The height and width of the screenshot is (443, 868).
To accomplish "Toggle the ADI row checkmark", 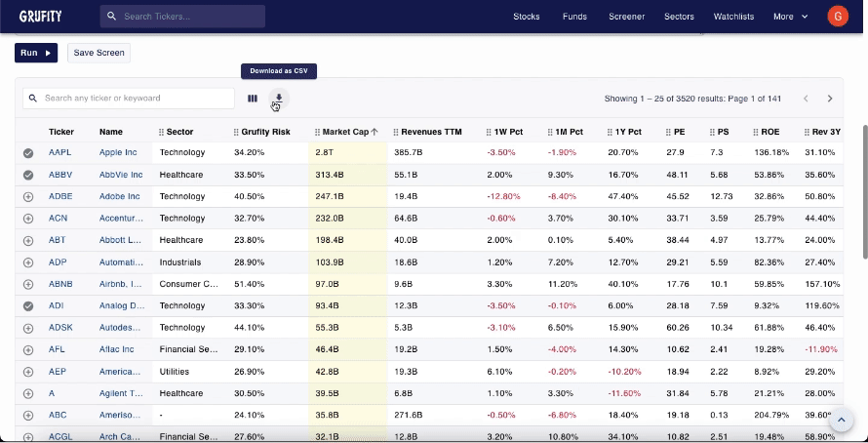I will click(x=28, y=305).
